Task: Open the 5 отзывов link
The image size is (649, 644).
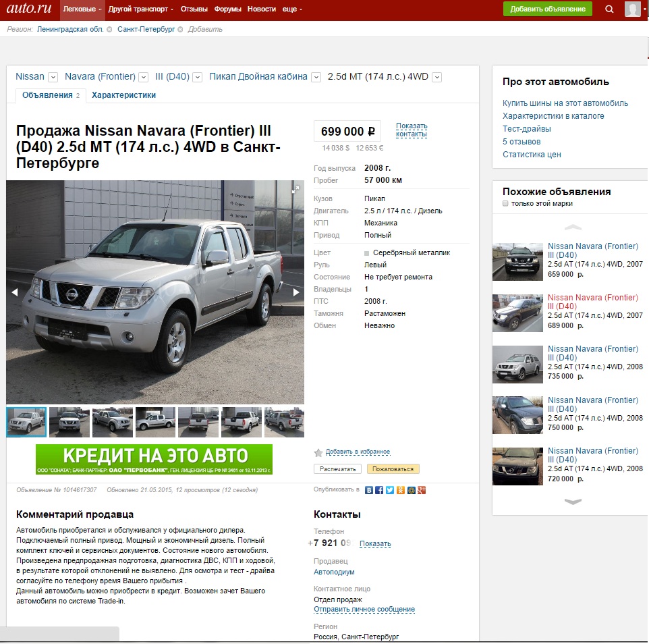Action: click(521, 142)
